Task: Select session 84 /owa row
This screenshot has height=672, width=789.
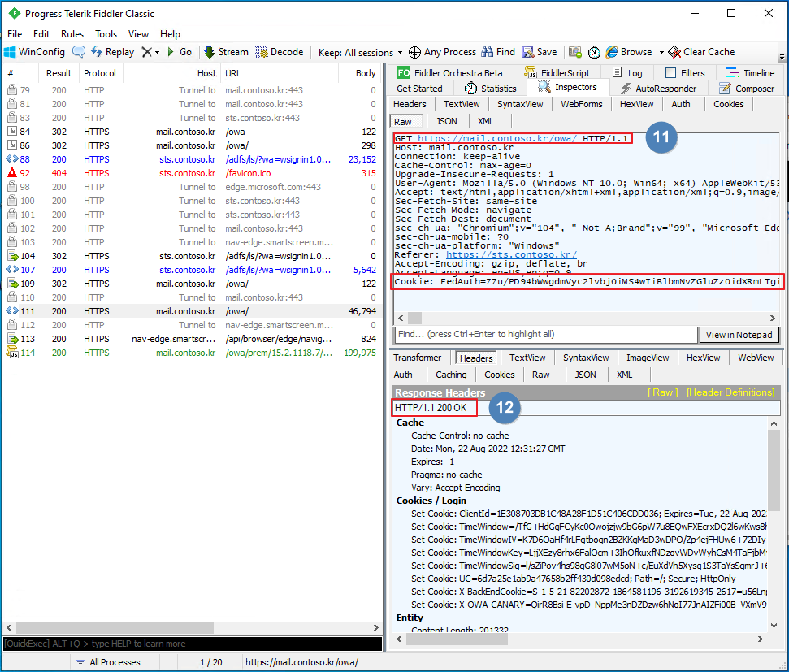Action: [191, 132]
